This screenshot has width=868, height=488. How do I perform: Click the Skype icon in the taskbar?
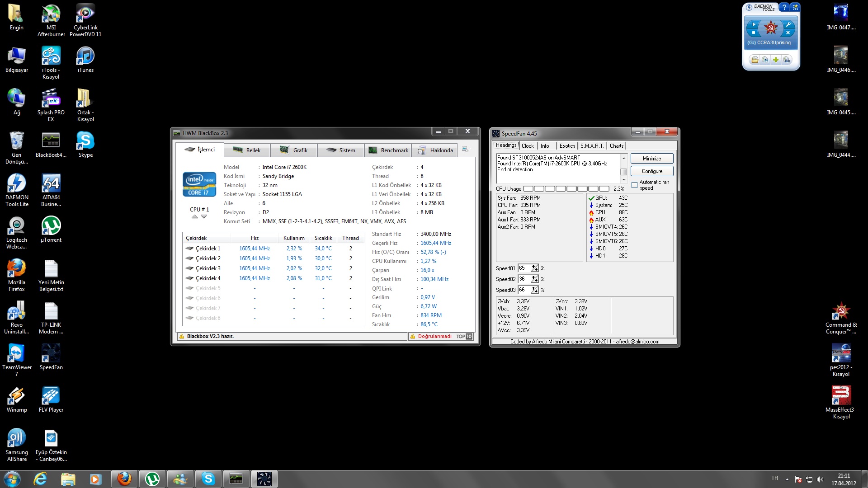click(x=208, y=479)
